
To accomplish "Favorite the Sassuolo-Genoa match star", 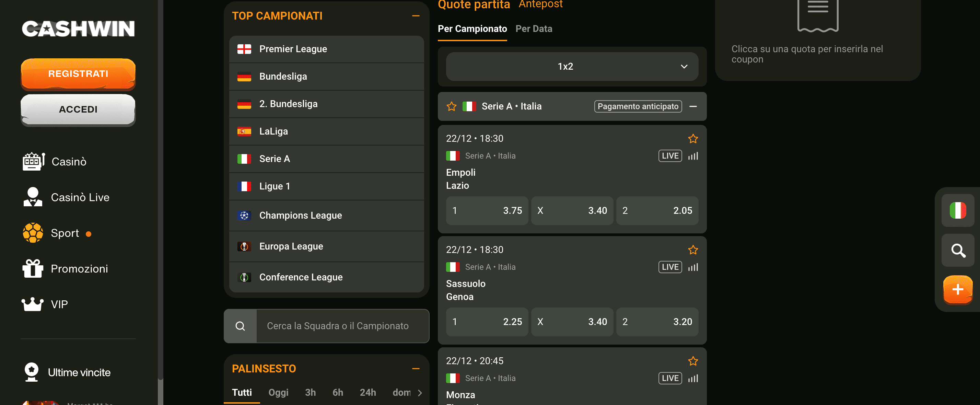I will pyautogui.click(x=693, y=250).
